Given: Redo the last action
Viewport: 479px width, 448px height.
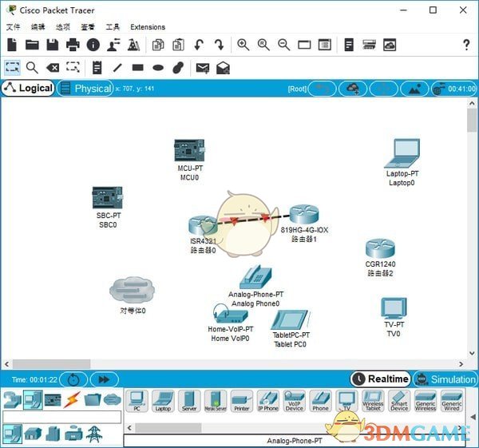Looking at the screenshot, I should point(219,45).
